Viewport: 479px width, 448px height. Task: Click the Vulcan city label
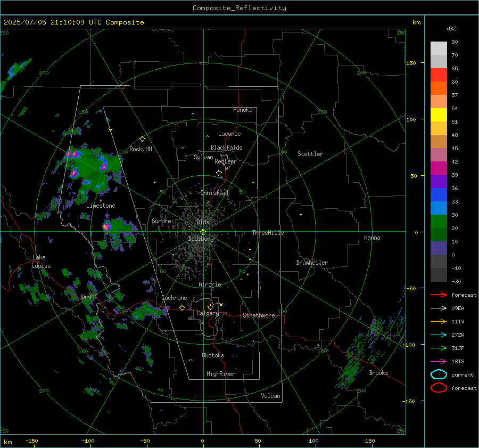pos(270,396)
